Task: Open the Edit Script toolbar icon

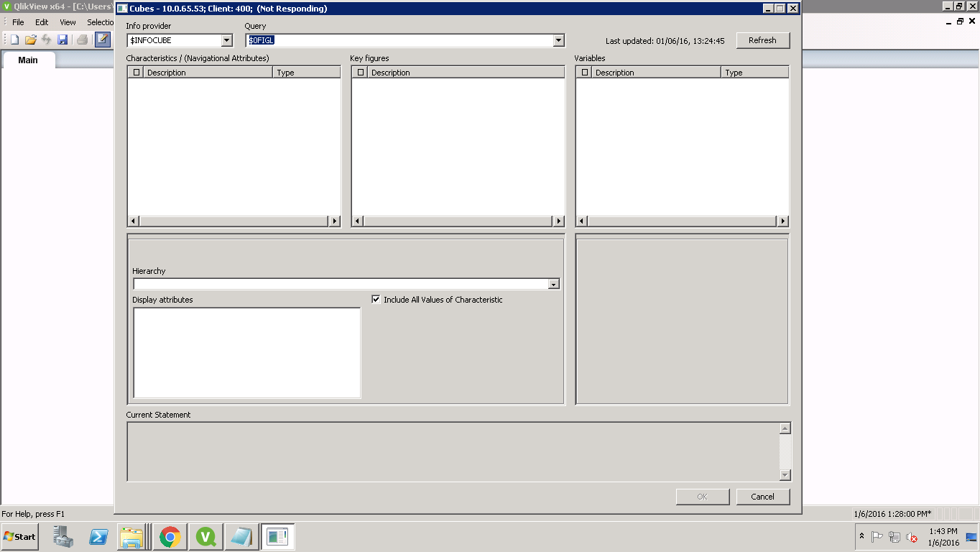Action: point(103,40)
